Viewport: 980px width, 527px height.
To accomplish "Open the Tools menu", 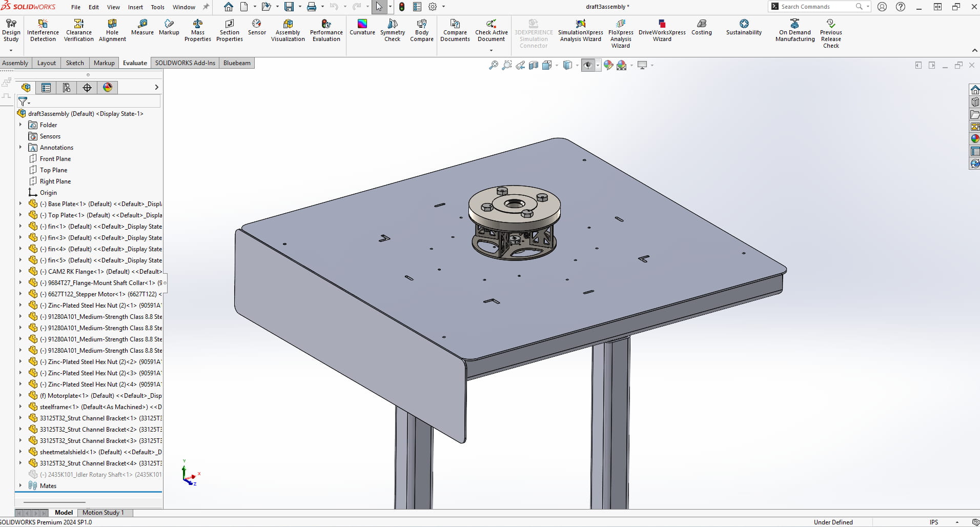I will point(157,7).
